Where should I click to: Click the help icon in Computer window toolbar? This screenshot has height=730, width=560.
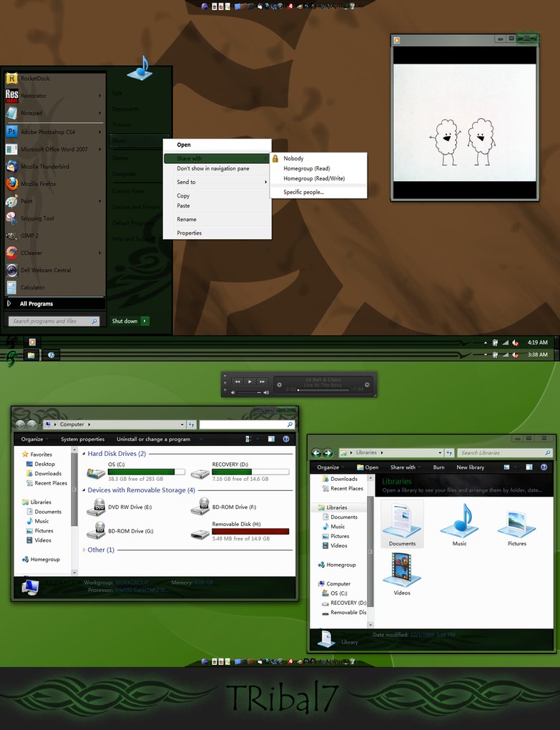tap(286, 439)
